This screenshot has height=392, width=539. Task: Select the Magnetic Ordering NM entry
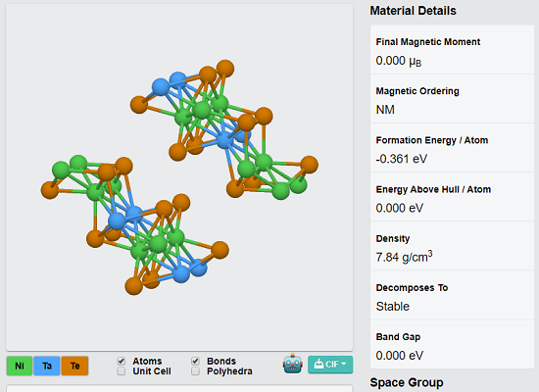pyautogui.click(x=453, y=99)
